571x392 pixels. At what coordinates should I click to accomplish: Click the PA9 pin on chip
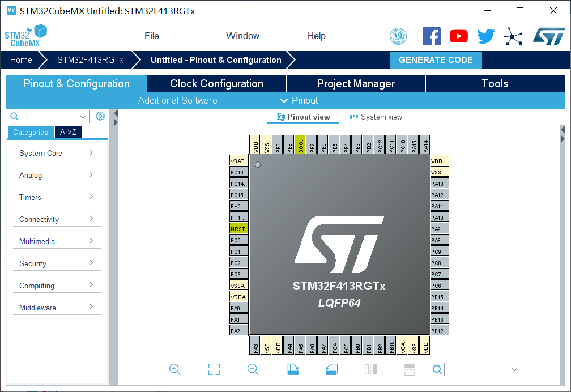click(440, 229)
